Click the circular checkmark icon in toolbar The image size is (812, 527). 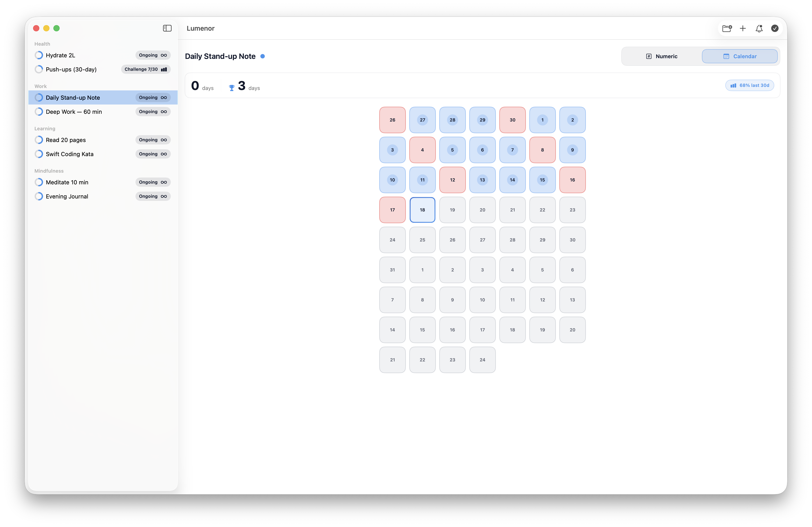tap(775, 28)
